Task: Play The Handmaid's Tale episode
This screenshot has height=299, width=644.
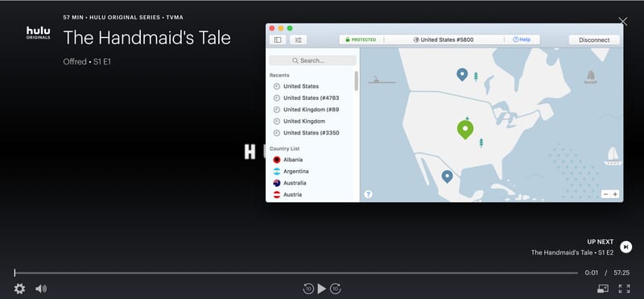Action: click(x=322, y=289)
